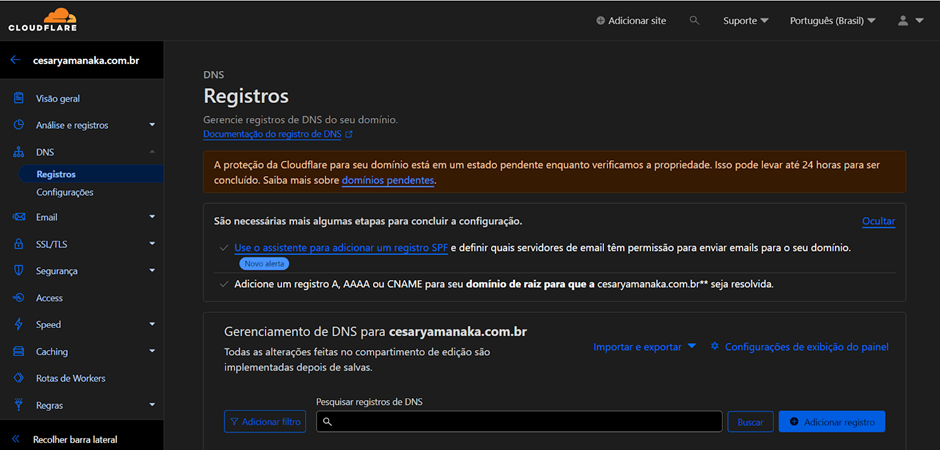Click the Pesquisar registros de DNS field
Viewport: 940px width, 450px height.
click(x=519, y=421)
